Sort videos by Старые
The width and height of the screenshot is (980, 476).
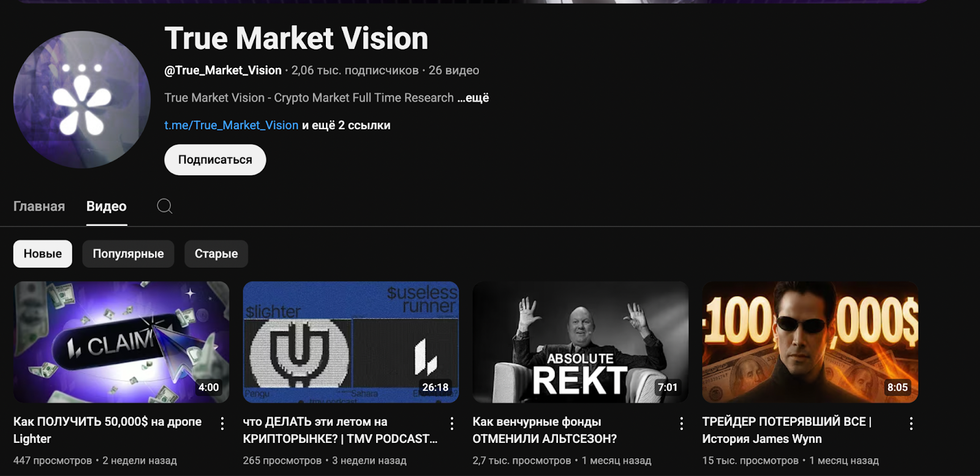[216, 254]
